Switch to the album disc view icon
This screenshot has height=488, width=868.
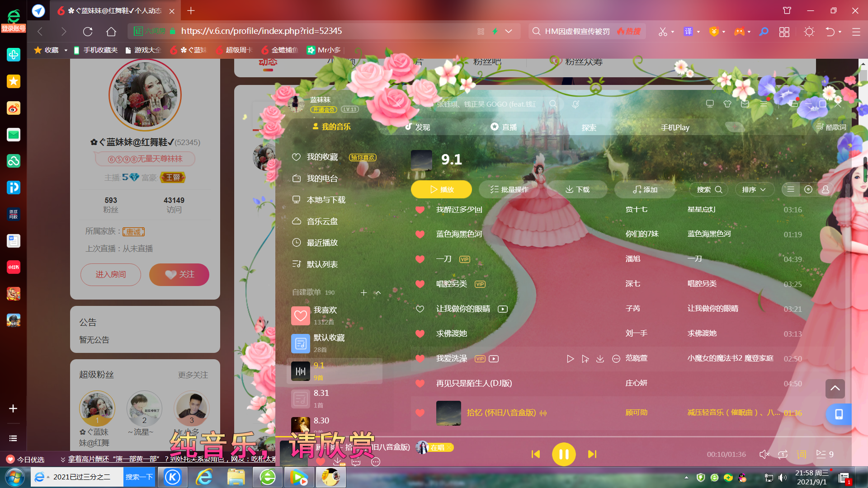808,189
